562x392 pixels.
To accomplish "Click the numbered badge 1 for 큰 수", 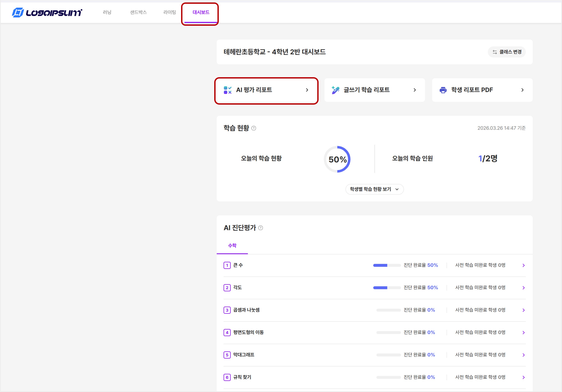I will coord(227,265).
